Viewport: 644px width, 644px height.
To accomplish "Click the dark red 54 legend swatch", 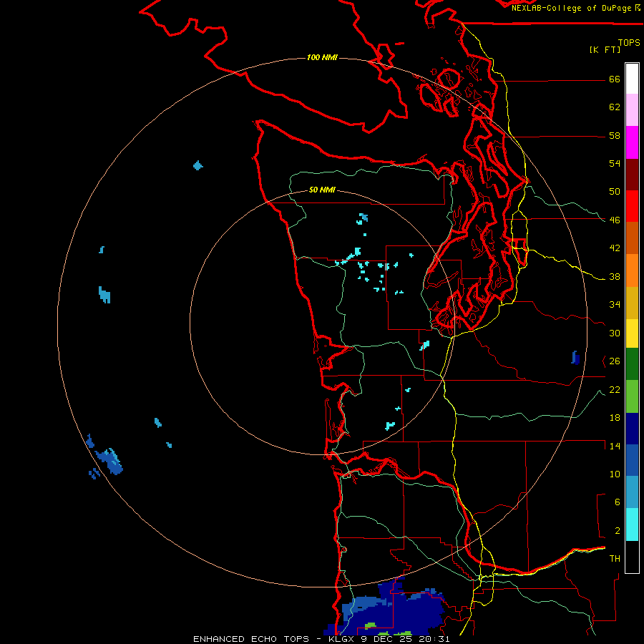I will [x=632, y=175].
